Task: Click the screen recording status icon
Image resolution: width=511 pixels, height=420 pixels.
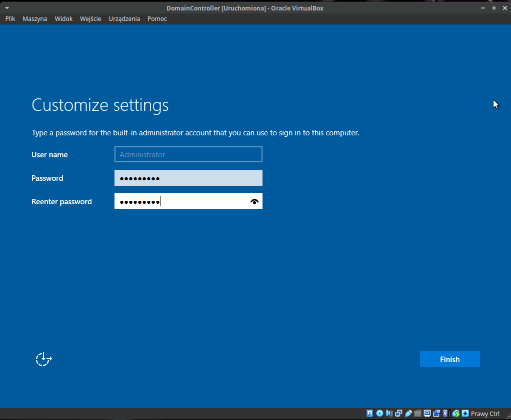Action: tap(436, 413)
